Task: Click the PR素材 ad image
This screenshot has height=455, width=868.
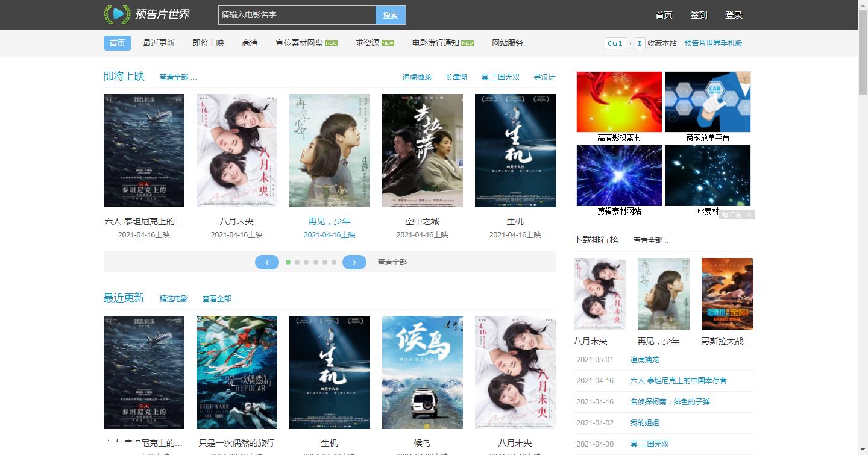Action: point(708,175)
